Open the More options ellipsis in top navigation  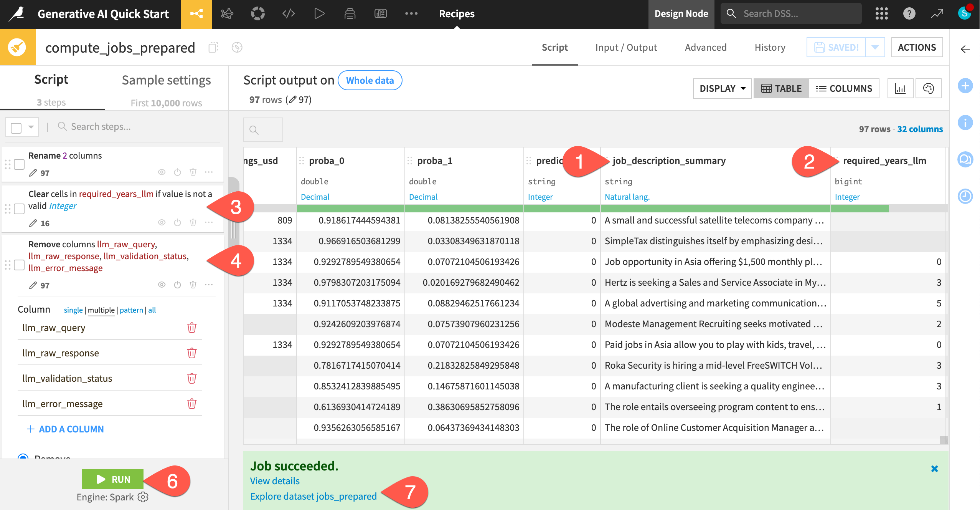412,13
